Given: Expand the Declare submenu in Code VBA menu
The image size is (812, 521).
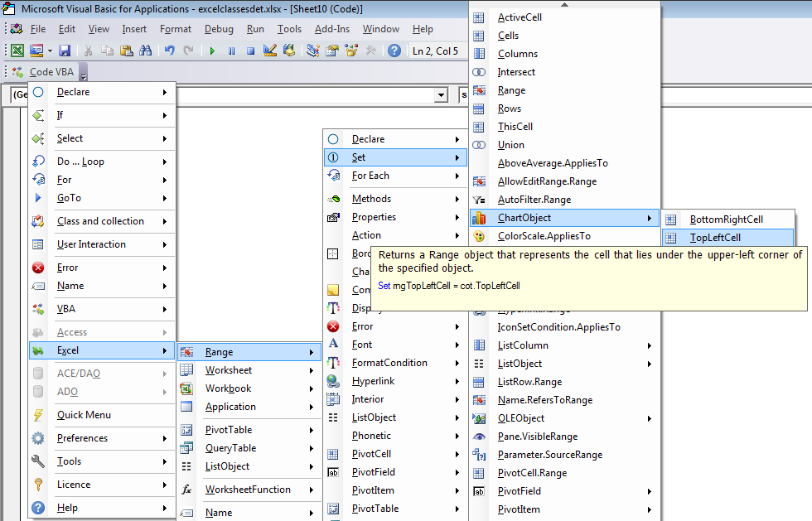Looking at the screenshot, I should 102,92.
